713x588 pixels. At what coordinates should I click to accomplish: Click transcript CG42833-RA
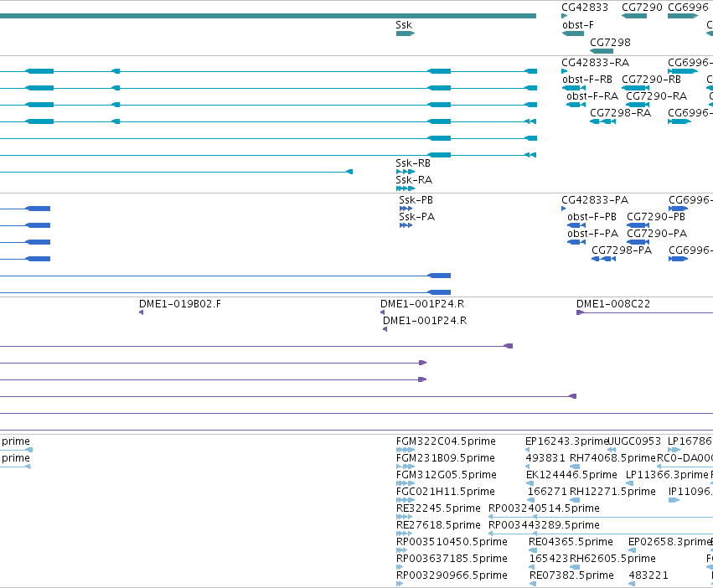tap(595, 63)
